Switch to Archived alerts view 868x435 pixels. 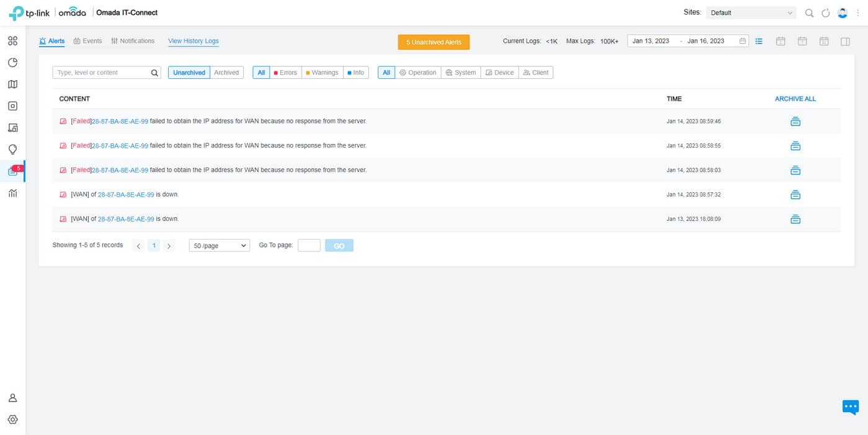coord(226,73)
